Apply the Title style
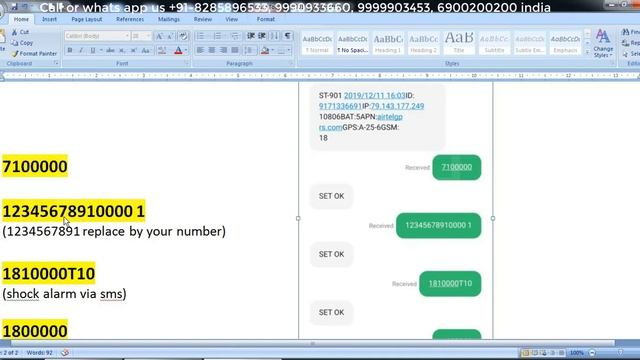The image size is (640, 360). coord(459,43)
